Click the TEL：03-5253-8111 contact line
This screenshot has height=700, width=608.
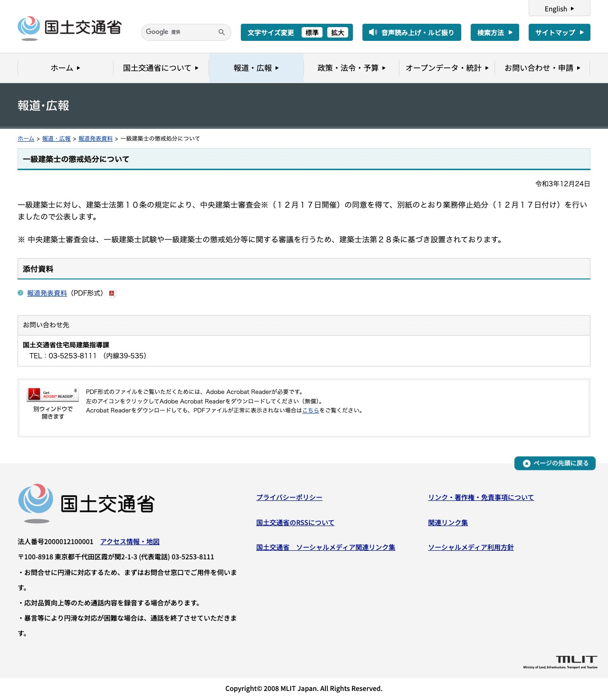[x=88, y=356]
